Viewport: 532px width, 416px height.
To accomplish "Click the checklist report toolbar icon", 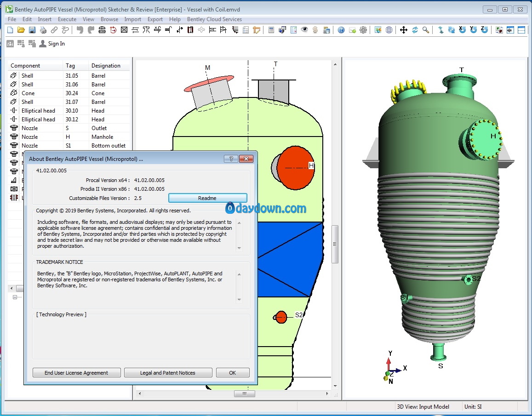I will coord(293,30).
